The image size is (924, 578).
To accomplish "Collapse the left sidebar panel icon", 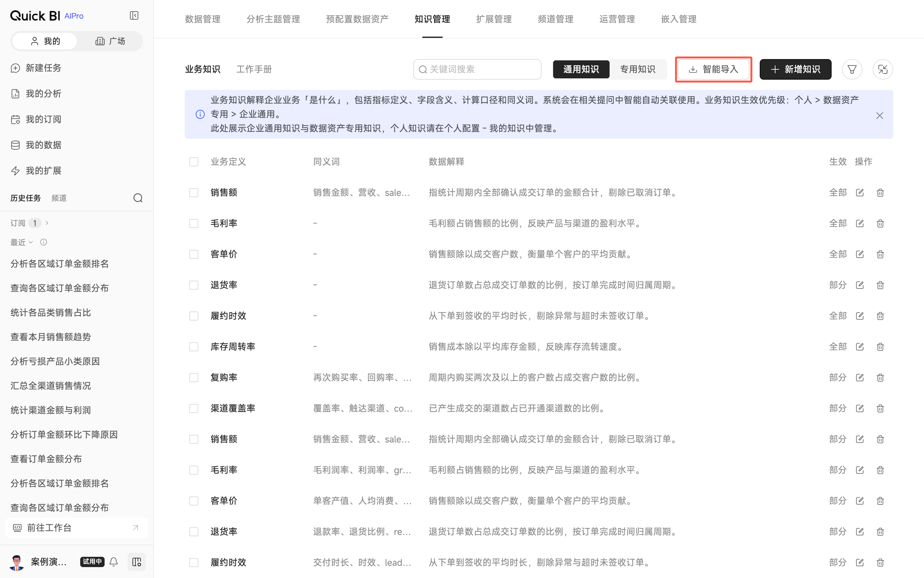I will (134, 16).
